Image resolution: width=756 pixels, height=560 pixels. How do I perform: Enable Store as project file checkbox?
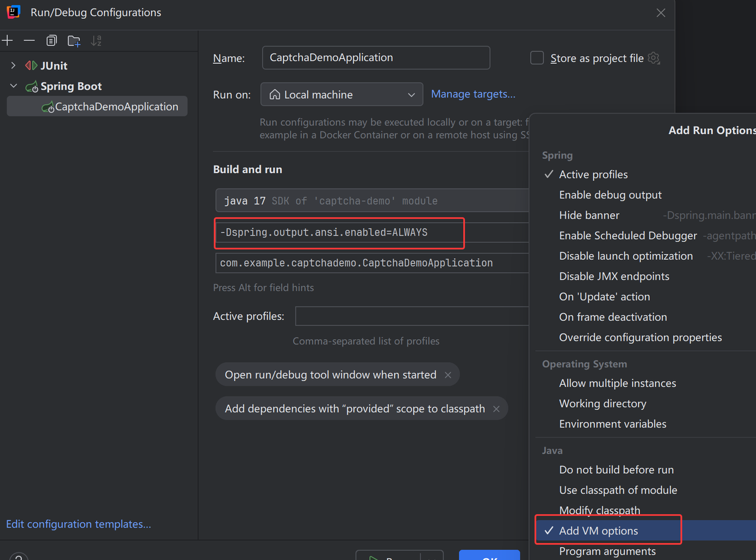coord(537,58)
